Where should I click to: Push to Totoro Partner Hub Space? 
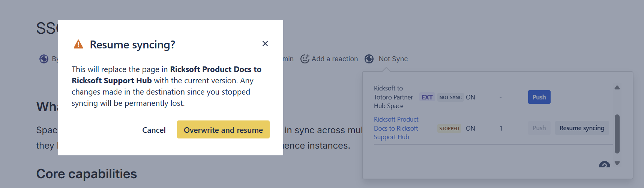(539, 97)
